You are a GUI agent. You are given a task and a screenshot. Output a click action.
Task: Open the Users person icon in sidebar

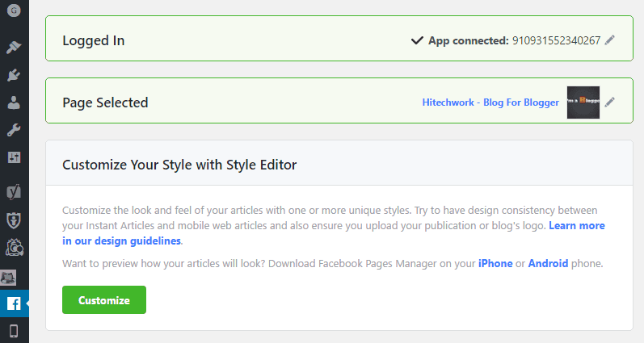14,102
